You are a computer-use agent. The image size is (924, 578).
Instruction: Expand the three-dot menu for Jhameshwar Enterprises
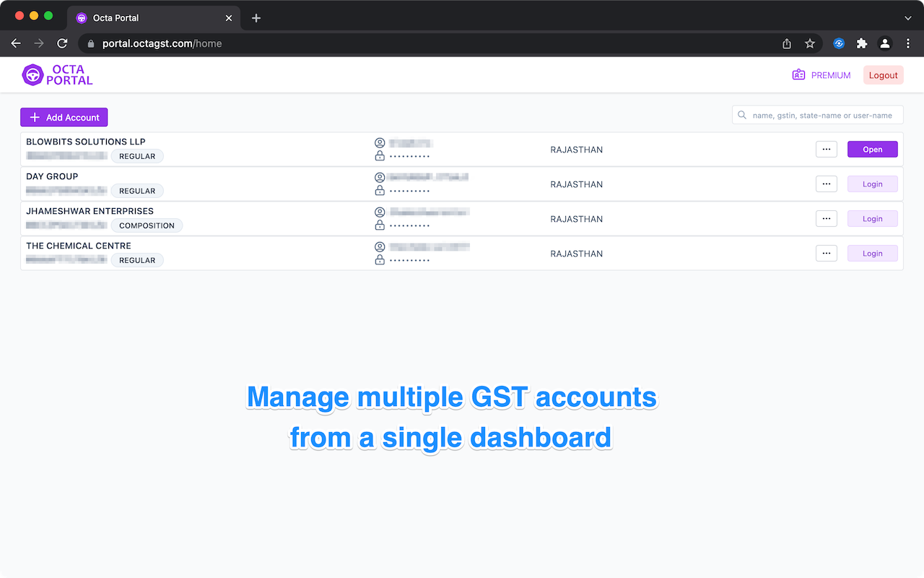tap(827, 219)
